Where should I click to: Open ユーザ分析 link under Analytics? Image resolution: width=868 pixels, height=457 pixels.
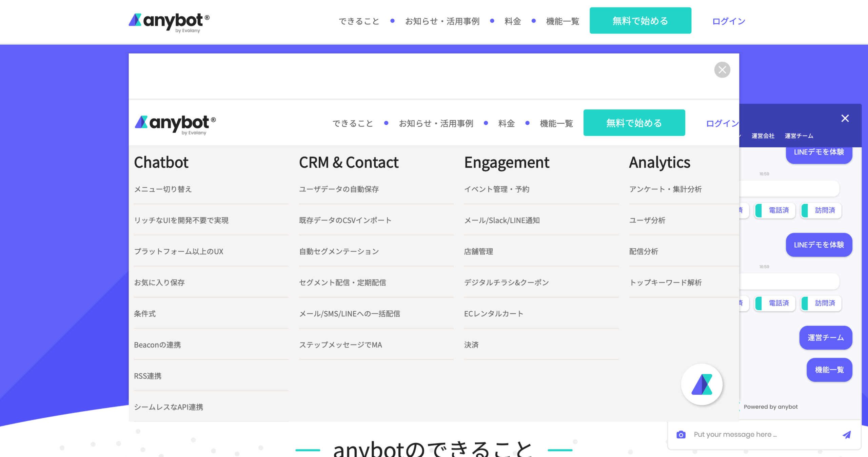pos(647,220)
